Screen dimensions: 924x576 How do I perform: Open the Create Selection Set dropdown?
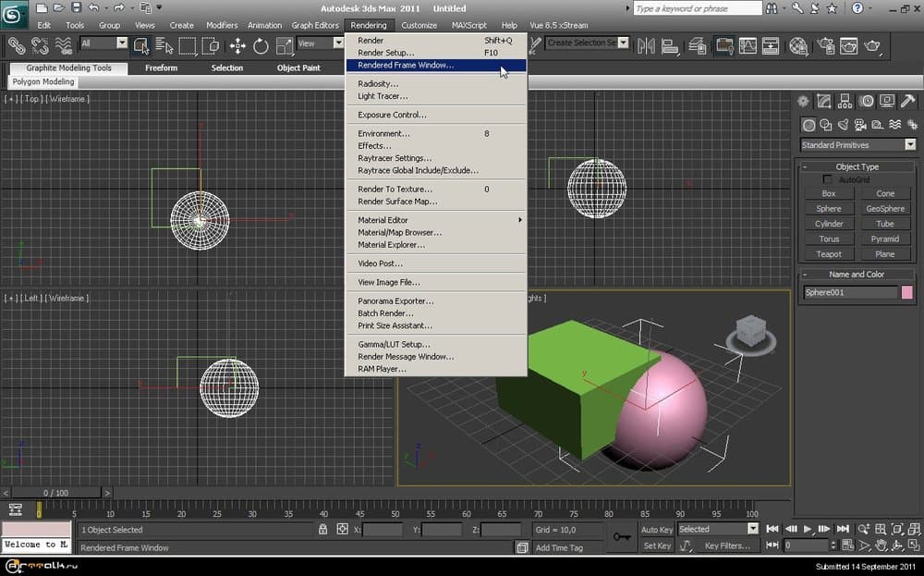pyautogui.click(x=587, y=43)
